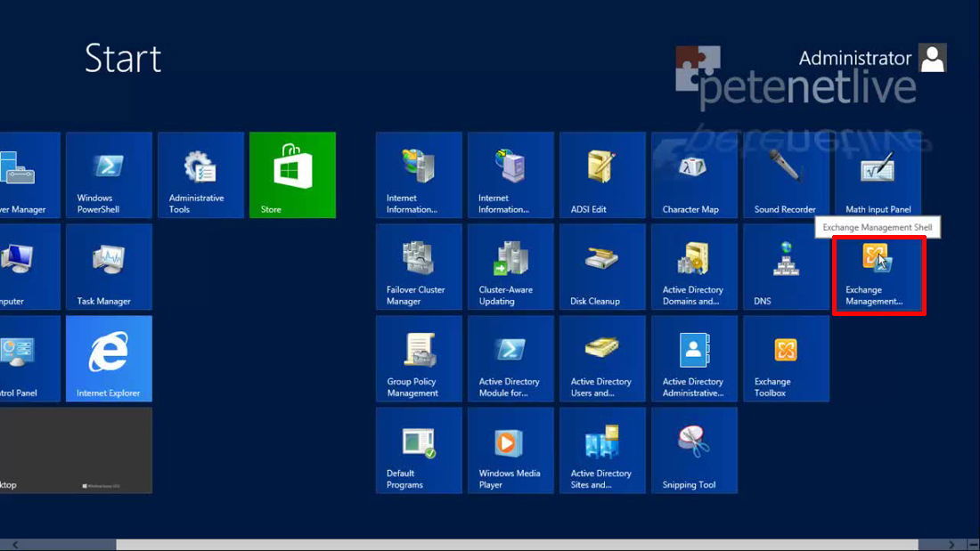Screen dimensions: 980x551
Task: Open the Disk Cleanup tile
Action: coord(602,267)
